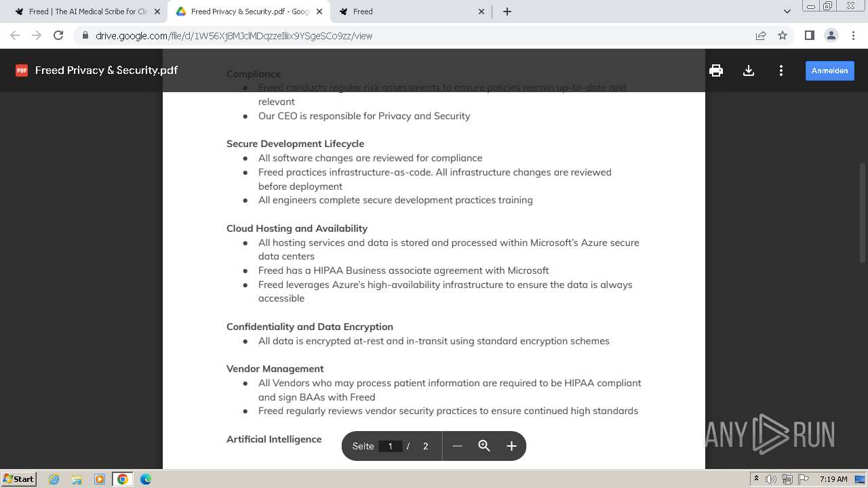Click the Confidentiality and Data Encryption heading
Image resolution: width=868 pixels, height=488 pixels.
pyautogui.click(x=310, y=327)
